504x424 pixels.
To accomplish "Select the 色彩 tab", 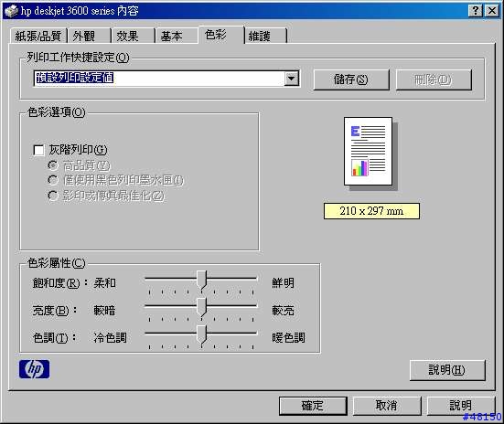I will (221, 35).
